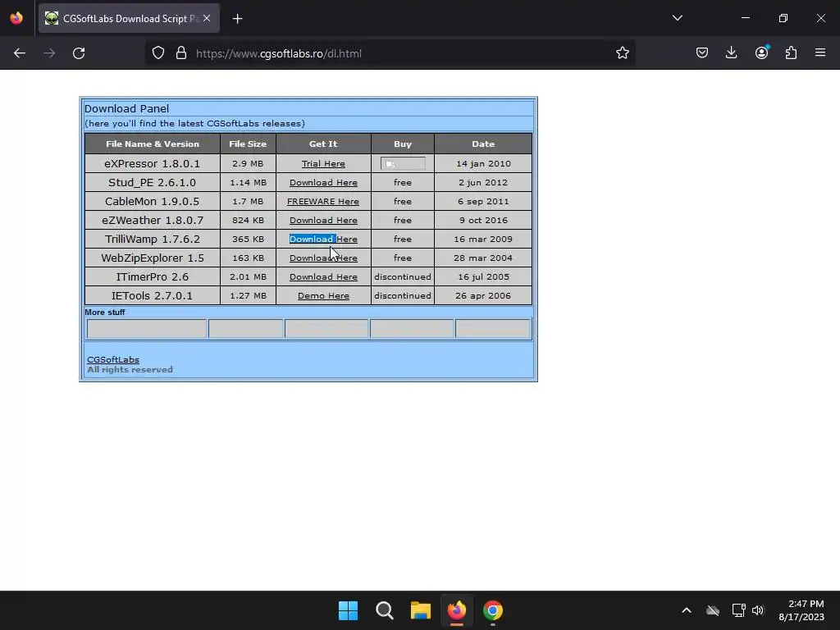The width and height of the screenshot is (840, 630).
Task: Click the 'More stuff' label
Action: tap(104, 313)
